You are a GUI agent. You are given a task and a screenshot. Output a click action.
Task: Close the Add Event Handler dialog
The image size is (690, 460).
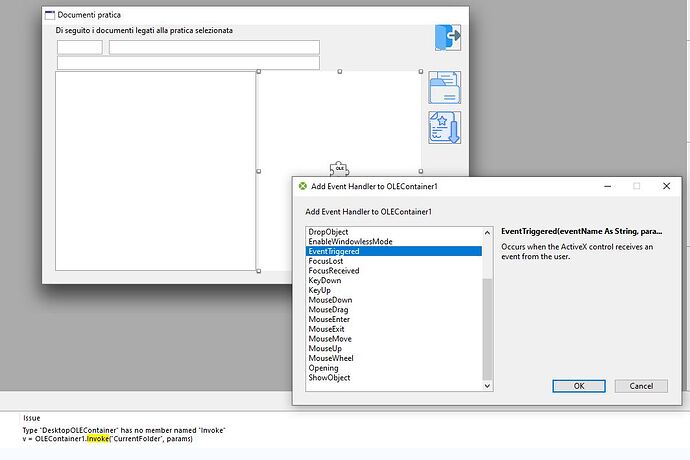(667, 186)
